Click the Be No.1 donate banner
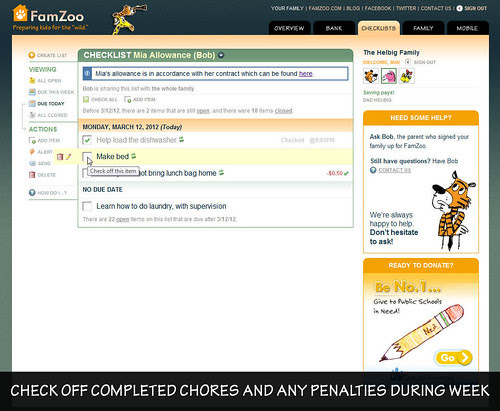This screenshot has height=411, width=500. point(421,322)
